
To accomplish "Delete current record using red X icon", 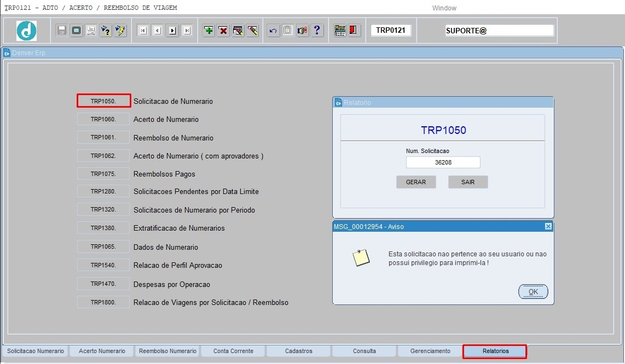I will tap(223, 31).
